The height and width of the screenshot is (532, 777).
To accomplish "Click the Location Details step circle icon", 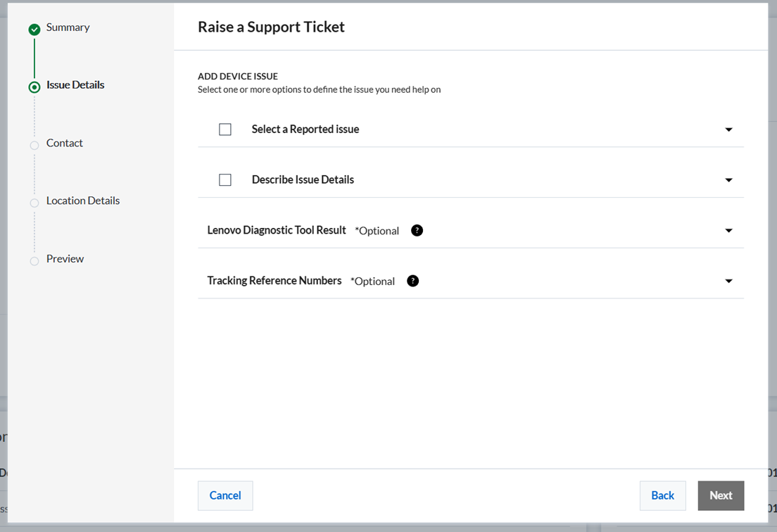I will tap(34, 203).
